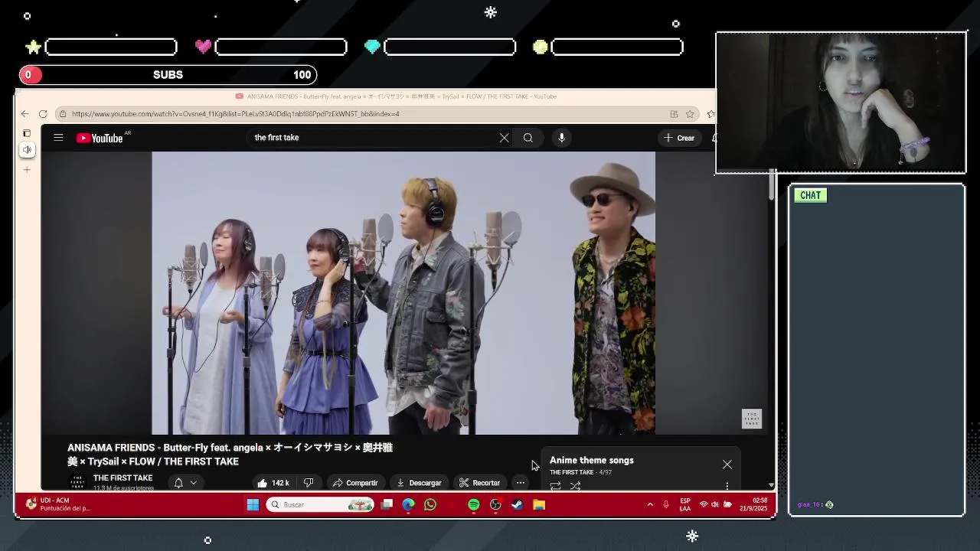Open YouTube hamburger guide menu
Viewport: 980px width, 551px height.
tap(58, 138)
